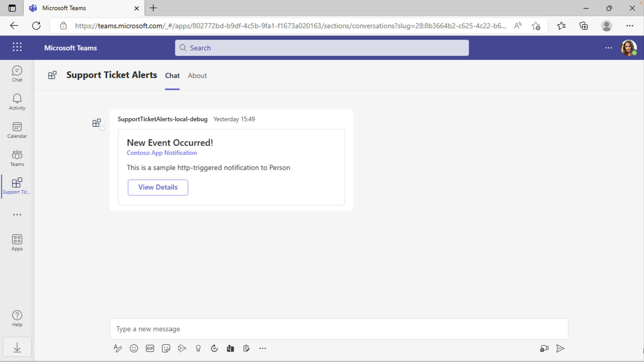Click the emoji icon in toolbar
Image resolution: width=644 pixels, height=362 pixels.
[134, 348]
